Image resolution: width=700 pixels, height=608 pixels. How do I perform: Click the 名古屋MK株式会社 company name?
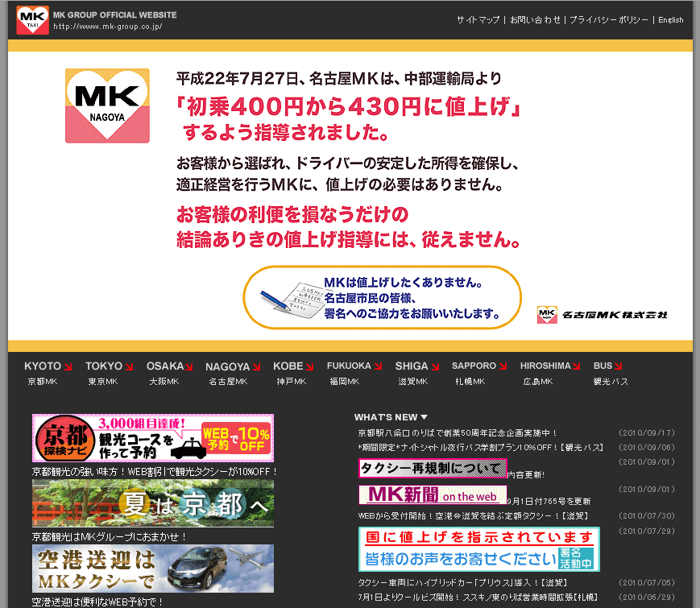(x=615, y=315)
